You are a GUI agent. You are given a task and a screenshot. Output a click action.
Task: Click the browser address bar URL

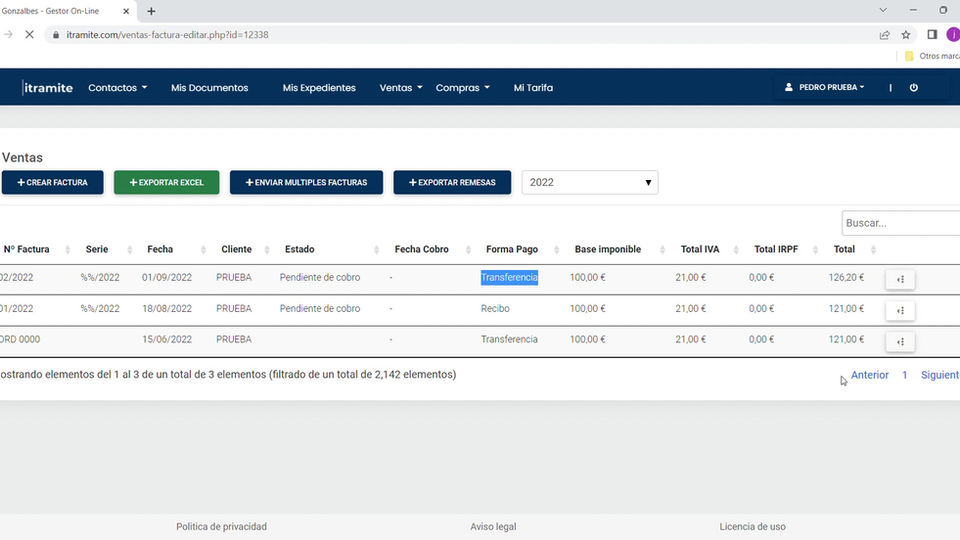click(x=167, y=35)
